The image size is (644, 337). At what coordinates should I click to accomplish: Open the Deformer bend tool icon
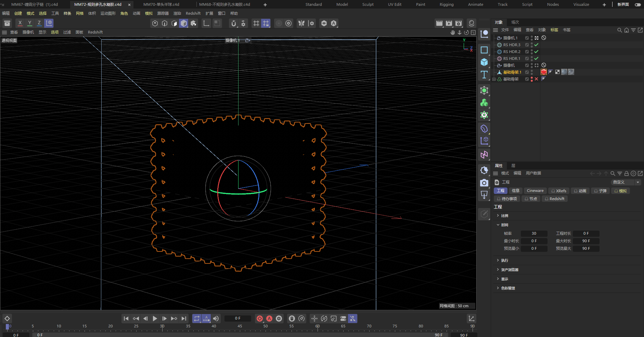pos(484,129)
